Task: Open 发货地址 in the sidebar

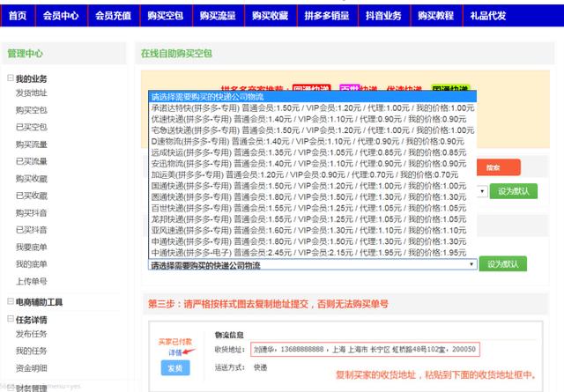Action: 32,92
